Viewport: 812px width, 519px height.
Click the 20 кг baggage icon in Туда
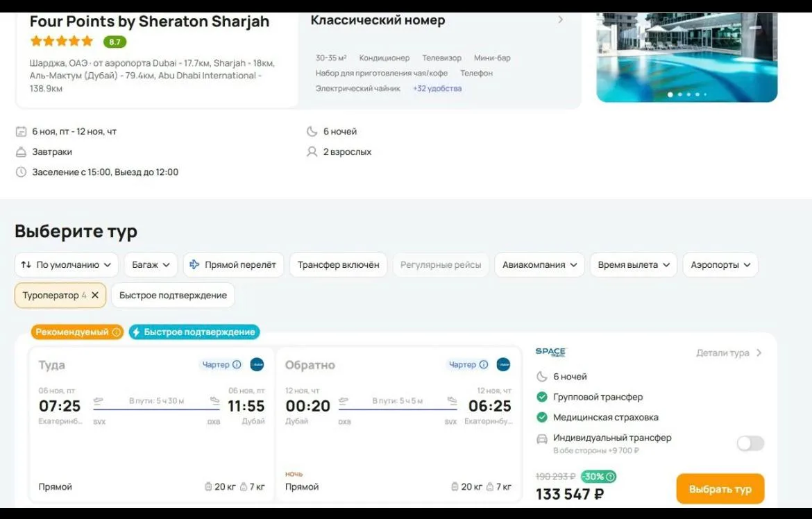pyautogui.click(x=208, y=487)
